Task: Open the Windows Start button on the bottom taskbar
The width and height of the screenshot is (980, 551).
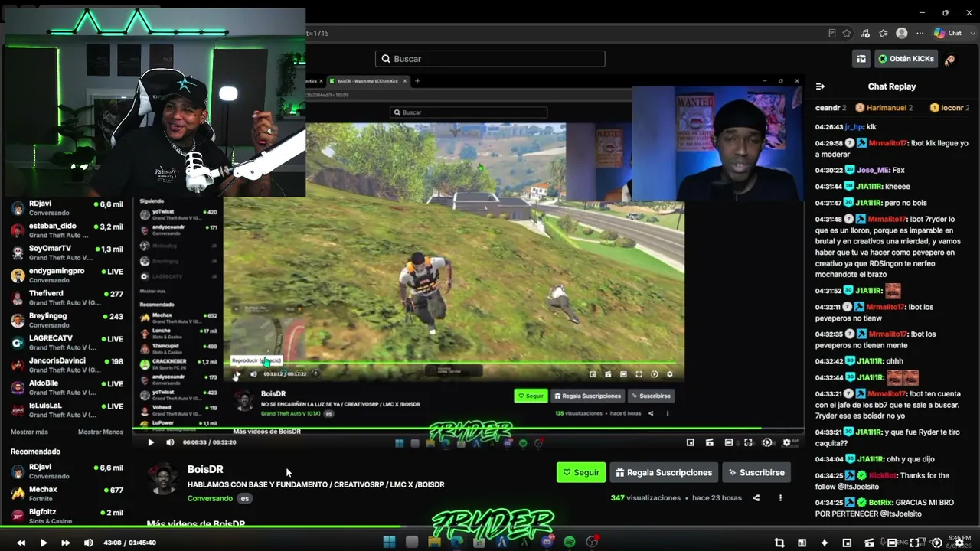Action: click(x=389, y=542)
